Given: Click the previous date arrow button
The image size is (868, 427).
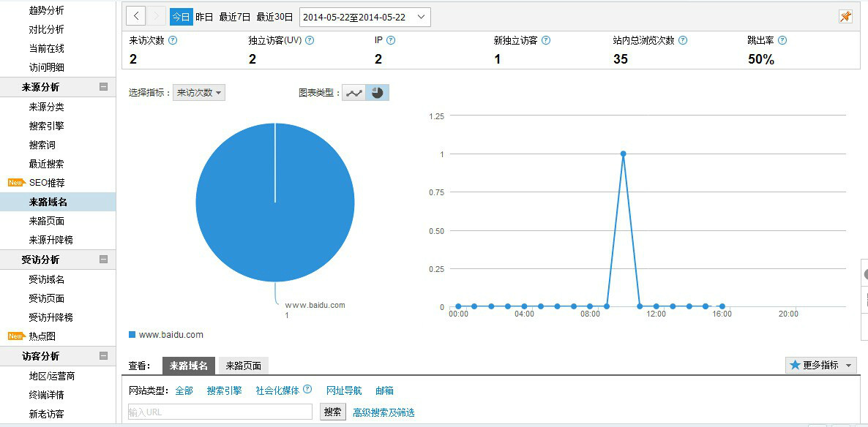Looking at the screenshot, I should (135, 17).
